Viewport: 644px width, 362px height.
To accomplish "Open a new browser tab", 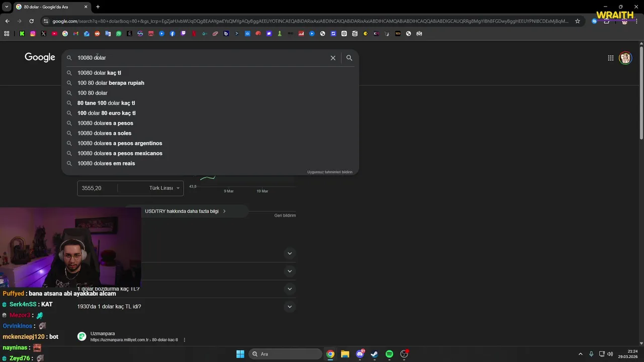I will [x=98, y=7].
